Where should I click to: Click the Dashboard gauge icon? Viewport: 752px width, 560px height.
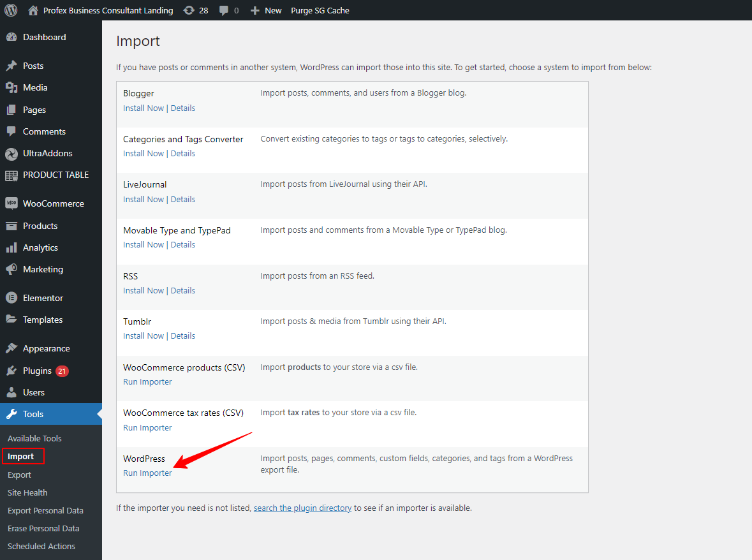point(11,37)
